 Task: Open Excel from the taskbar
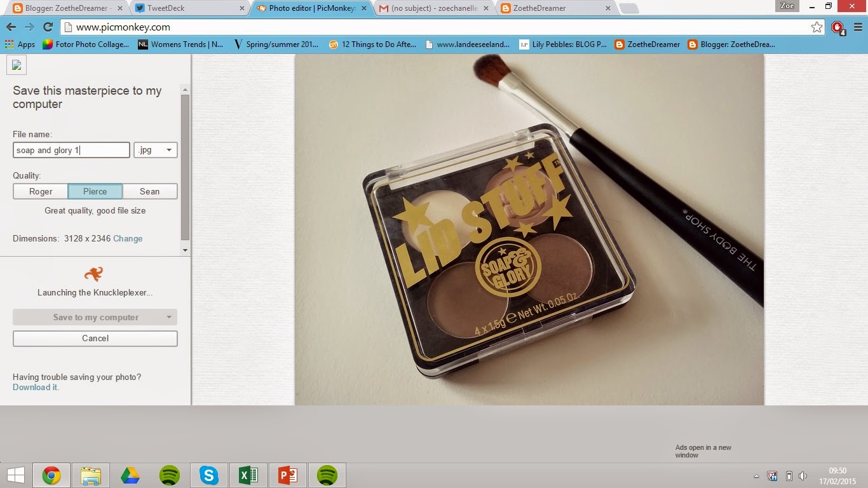click(x=248, y=475)
